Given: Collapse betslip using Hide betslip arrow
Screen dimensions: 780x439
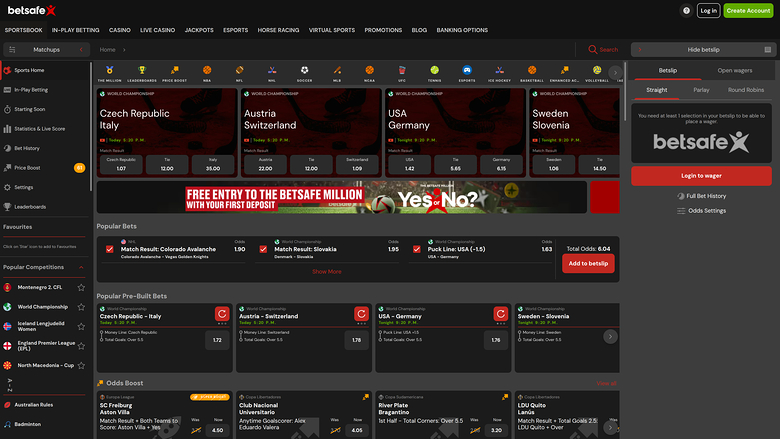Looking at the screenshot, I should (x=640, y=50).
